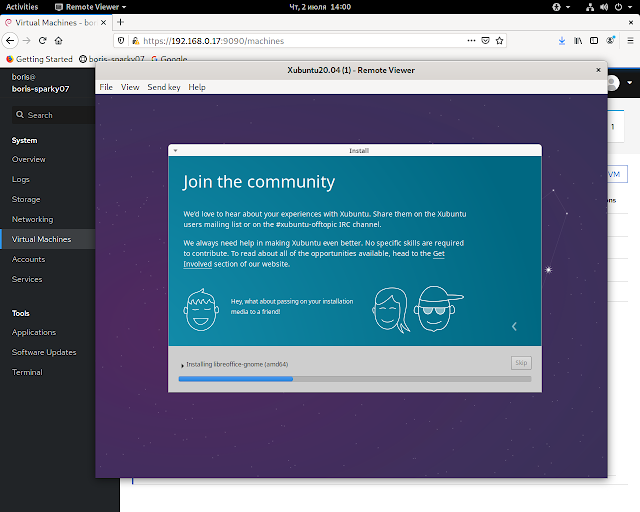Bookmark this page with star icon
The image size is (640, 512).
point(499,40)
